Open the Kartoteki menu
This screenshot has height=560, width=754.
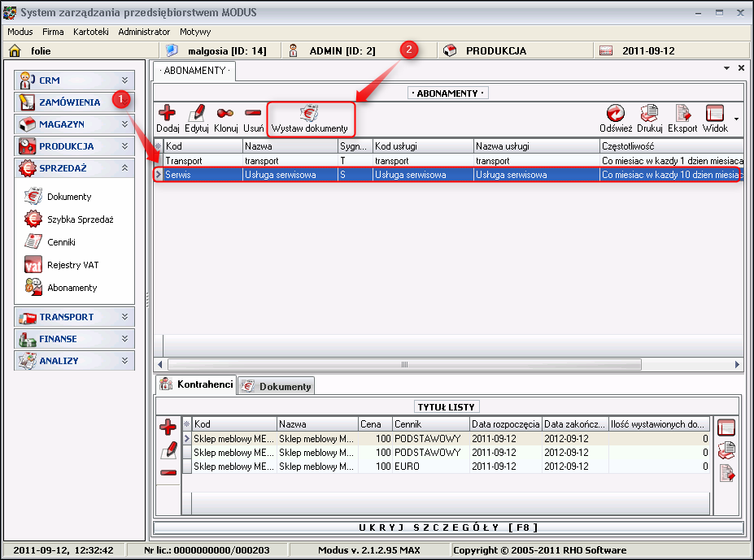tap(90, 32)
